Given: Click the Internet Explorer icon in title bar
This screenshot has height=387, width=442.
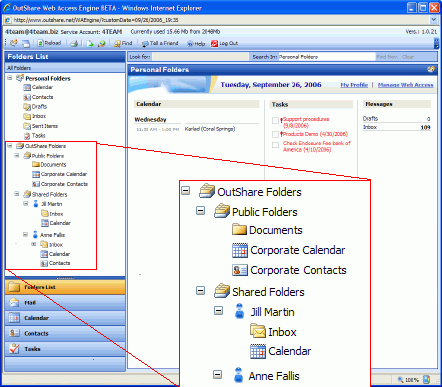Looking at the screenshot, I should click(x=7, y=8).
